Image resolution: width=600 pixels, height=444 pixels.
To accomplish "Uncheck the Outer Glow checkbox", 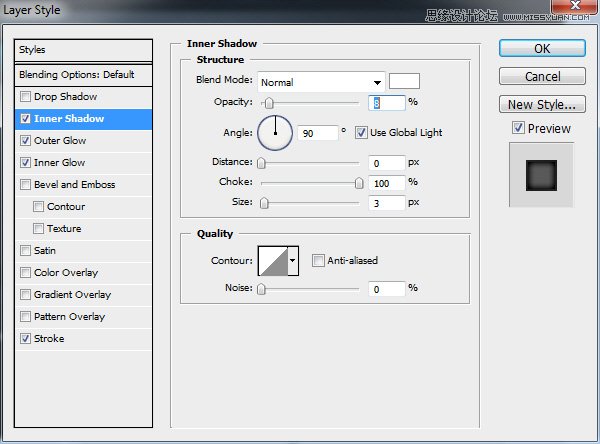I will pos(25,140).
